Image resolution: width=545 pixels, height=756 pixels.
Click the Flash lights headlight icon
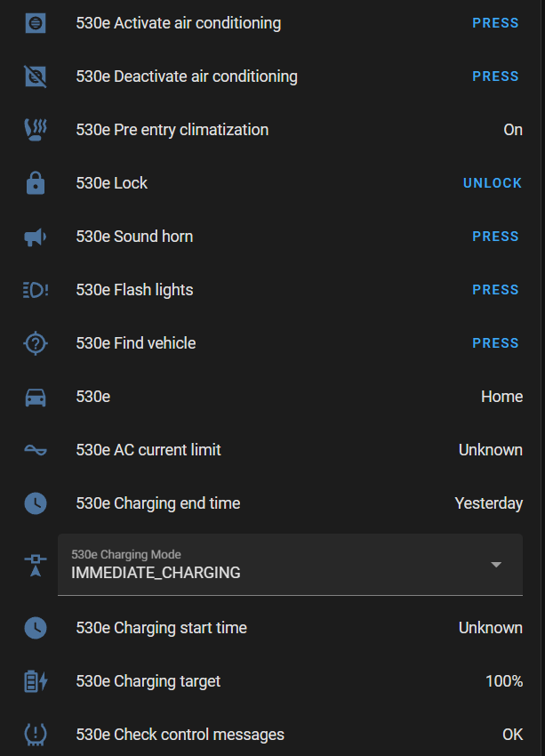click(x=36, y=290)
